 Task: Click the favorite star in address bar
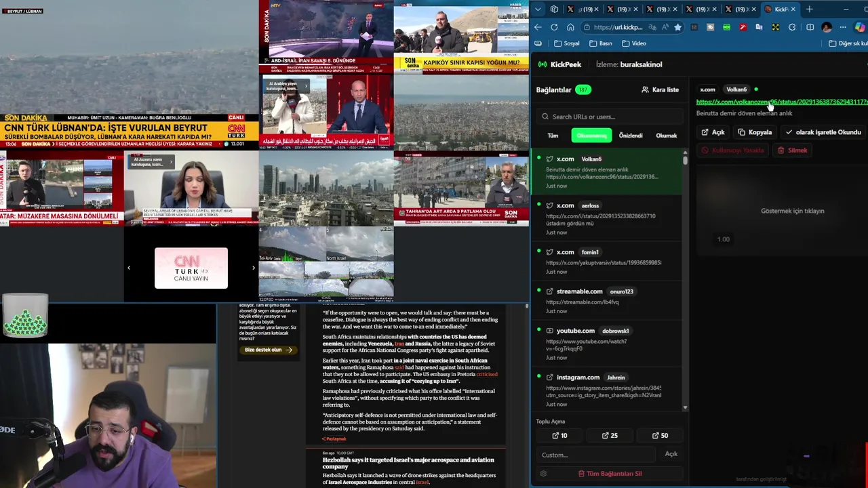[x=677, y=27]
